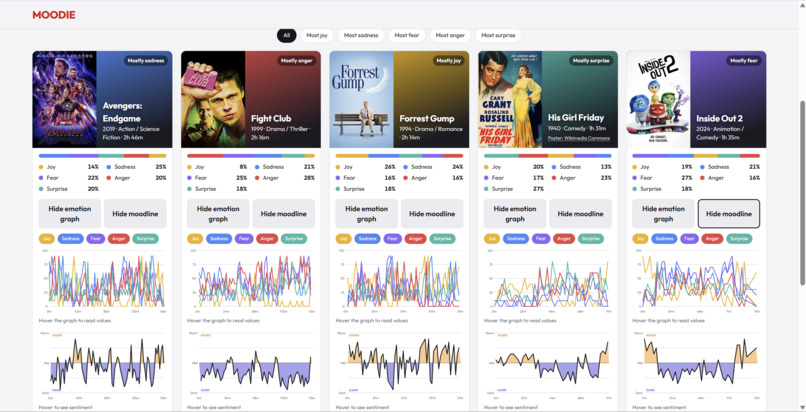The image size is (806, 412).
Task: Filter by Most joy
Action: point(317,35)
